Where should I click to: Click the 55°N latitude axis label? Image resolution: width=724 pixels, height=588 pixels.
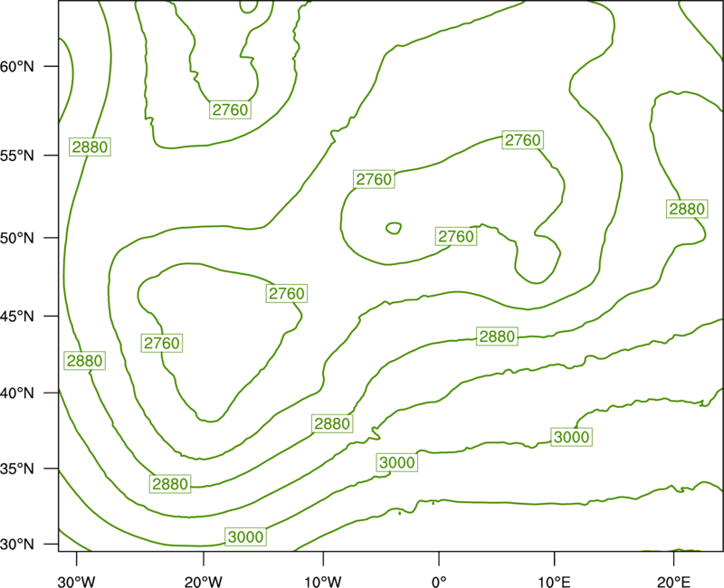(x=17, y=156)
